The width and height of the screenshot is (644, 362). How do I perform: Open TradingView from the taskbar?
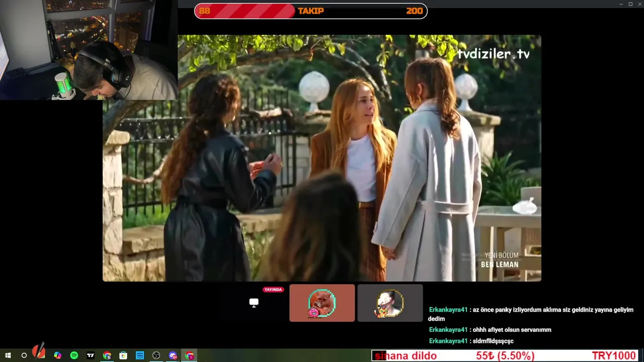click(91, 355)
